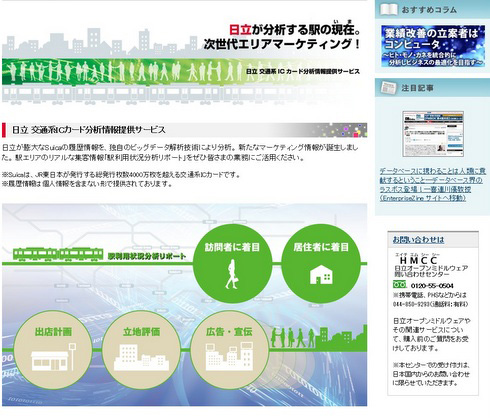Select the 出店計画 beige circle
Image resolution: width=490 pixels, height=418 pixels.
tap(53, 350)
